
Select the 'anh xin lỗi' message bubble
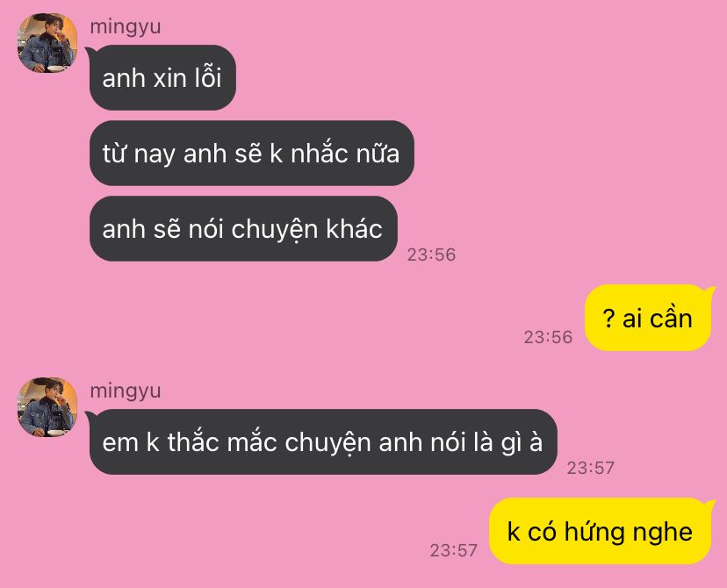pyautogui.click(x=162, y=77)
